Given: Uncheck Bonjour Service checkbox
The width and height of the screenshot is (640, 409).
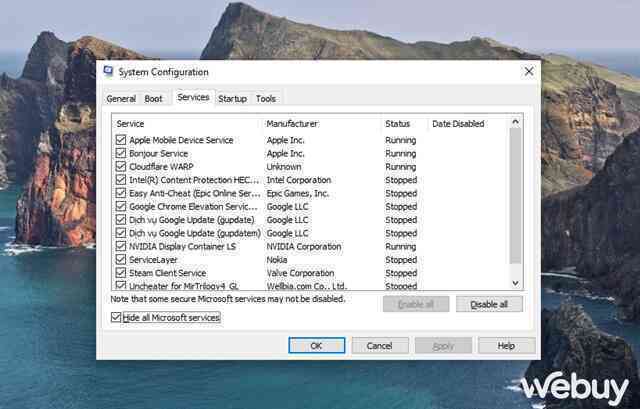Looking at the screenshot, I should tap(121, 153).
